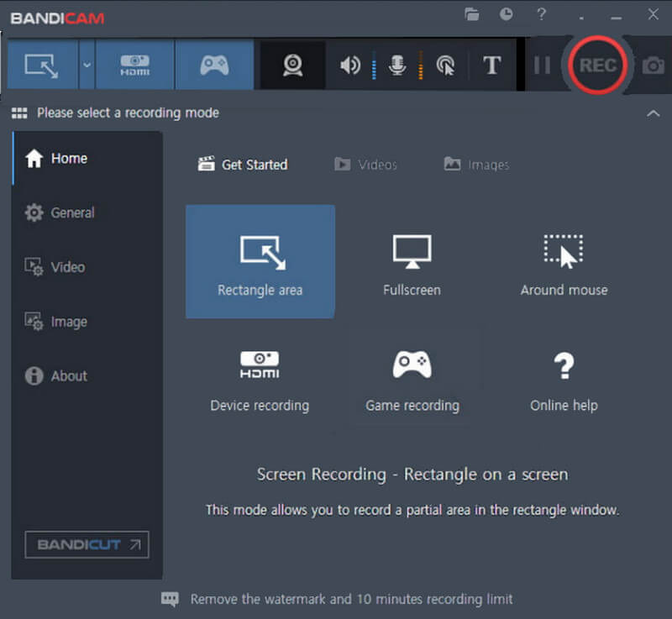Switch to the Images tab

(x=476, y=165)
